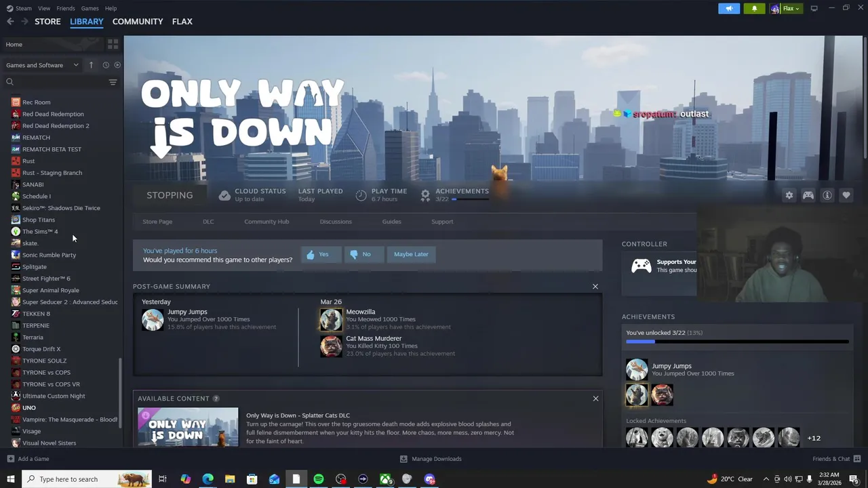
Task: Select Red Dead Redemption 2 in list
Action: [x=56, y=125]
